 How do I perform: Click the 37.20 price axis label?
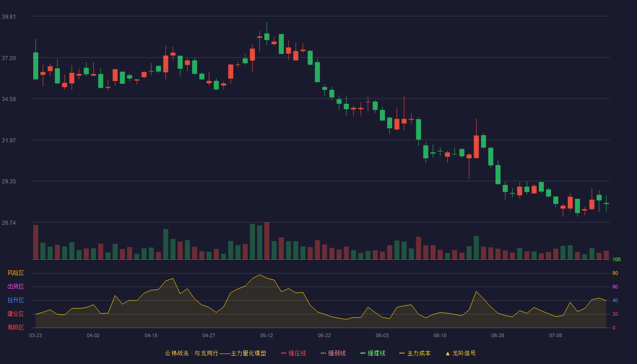9,58
